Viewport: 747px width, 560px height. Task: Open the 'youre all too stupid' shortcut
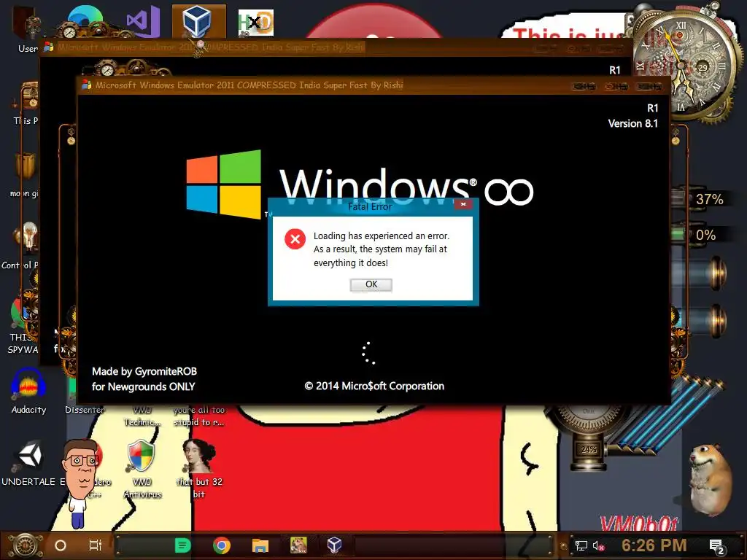(x=199, y=416)
